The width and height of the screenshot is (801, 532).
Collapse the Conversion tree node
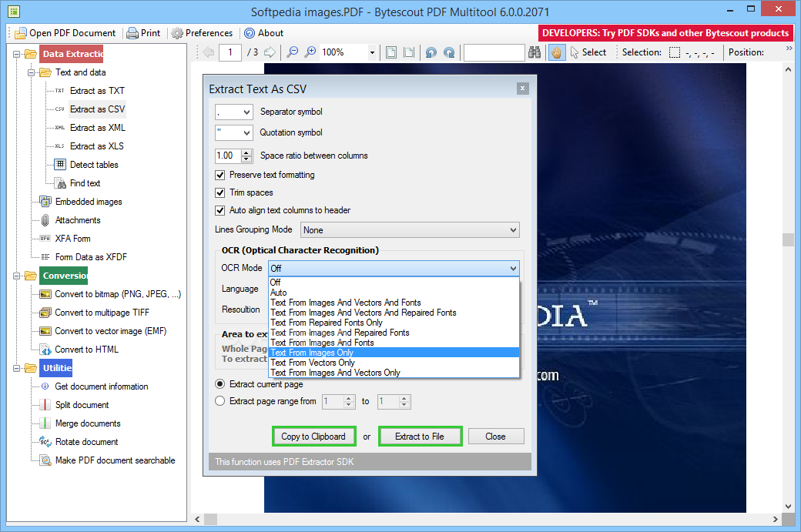pyautogui.click(x=17, y=276)
